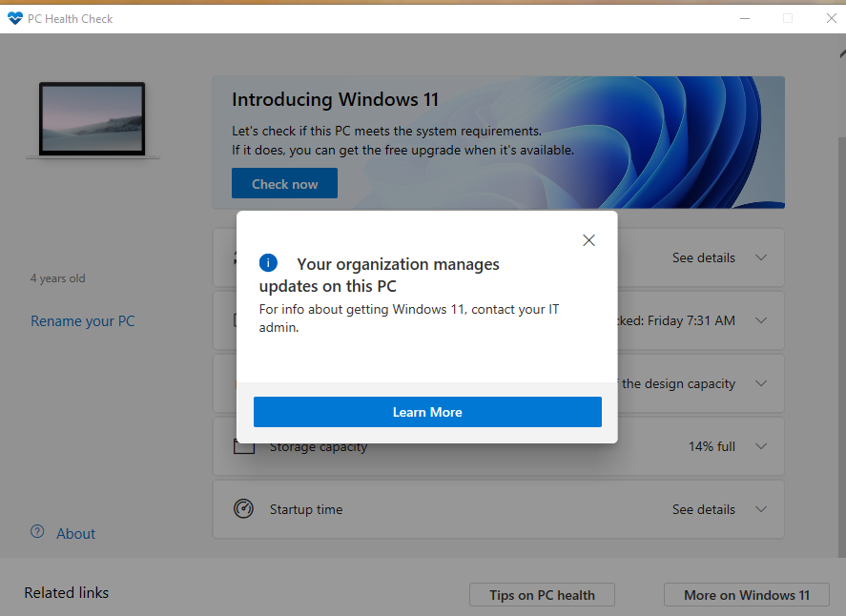Close the organization updates dialog
This screenshot has height=616, width=846.
pyautogui.click(x=588, y=240)
